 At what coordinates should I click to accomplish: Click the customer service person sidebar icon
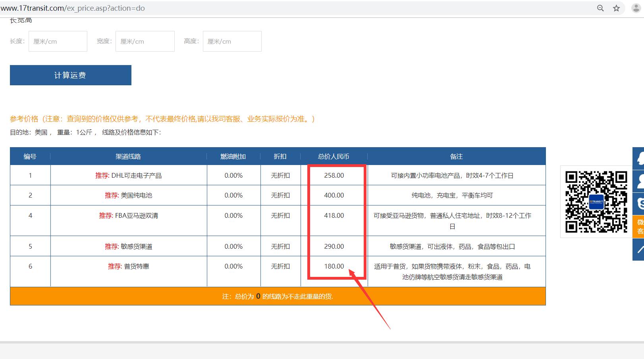[639, 181]
